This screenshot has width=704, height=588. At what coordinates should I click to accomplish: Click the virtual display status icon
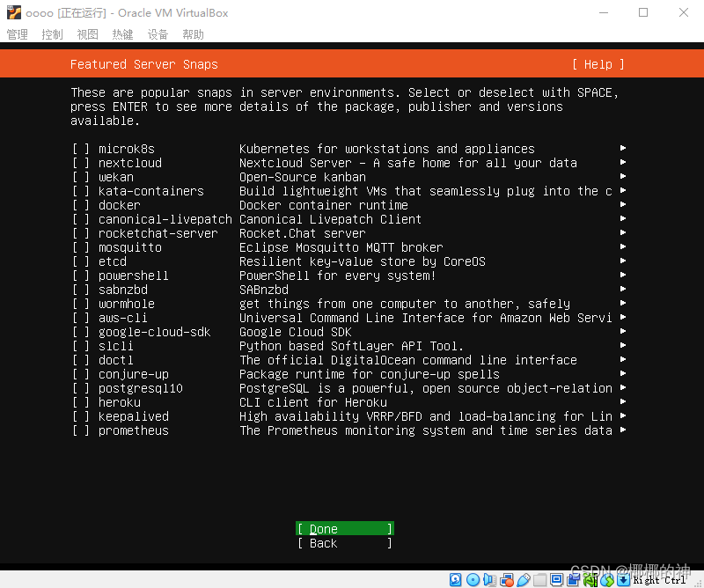557,580
